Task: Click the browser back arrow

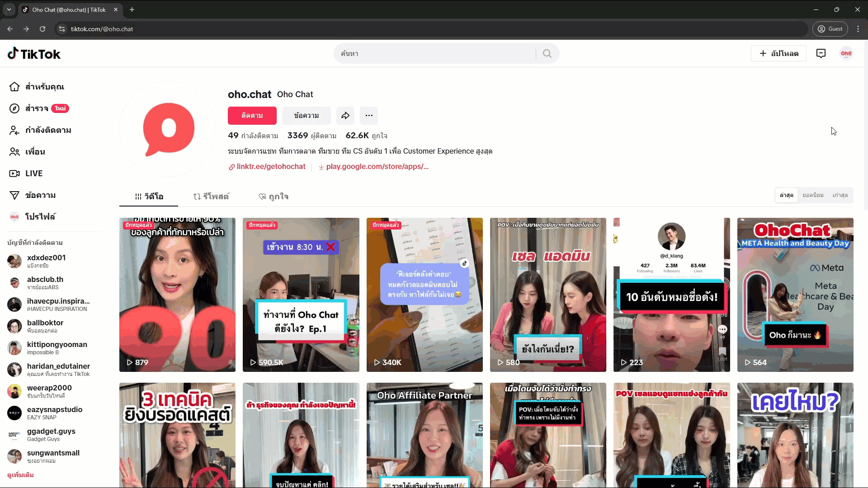Action: click(x=10, y=29)
